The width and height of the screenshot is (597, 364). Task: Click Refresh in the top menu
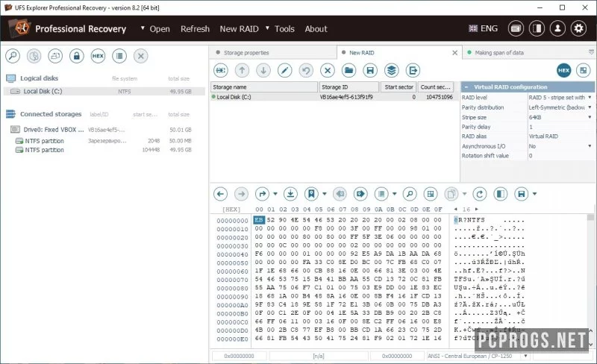point(195,29)
